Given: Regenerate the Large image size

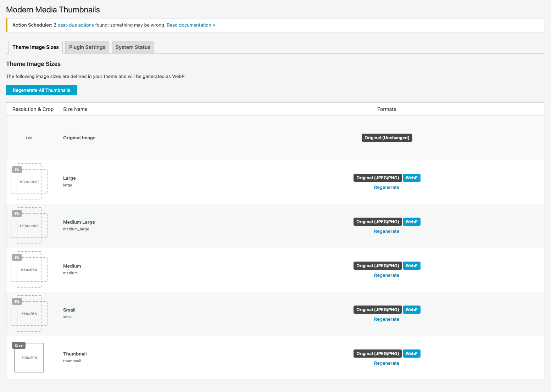Looking at the screenshot, I should point(386,187).
